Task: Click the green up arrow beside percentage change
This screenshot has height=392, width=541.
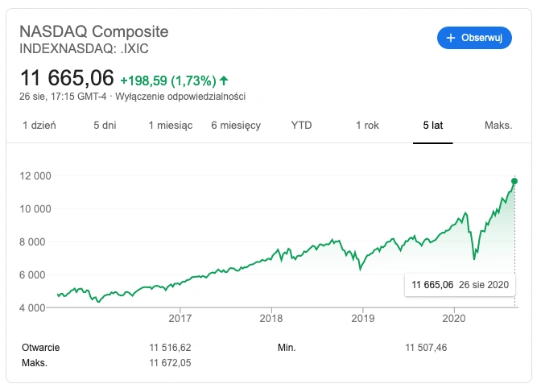Action: 224,80
